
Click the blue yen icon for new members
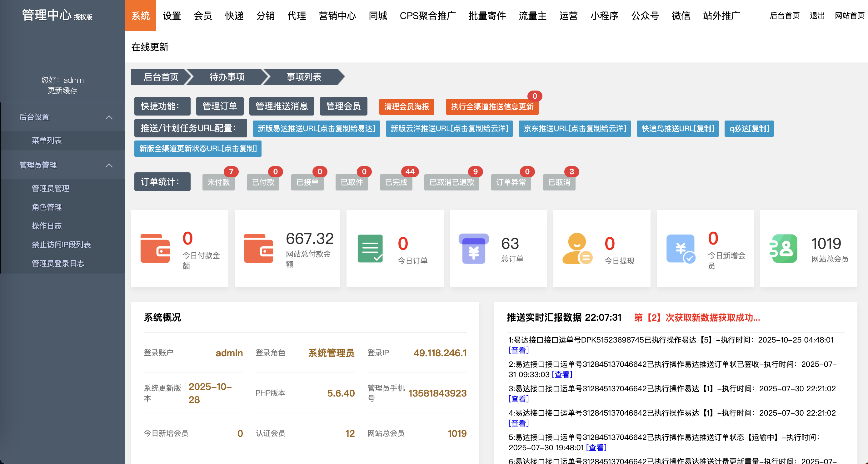[681, 249]
